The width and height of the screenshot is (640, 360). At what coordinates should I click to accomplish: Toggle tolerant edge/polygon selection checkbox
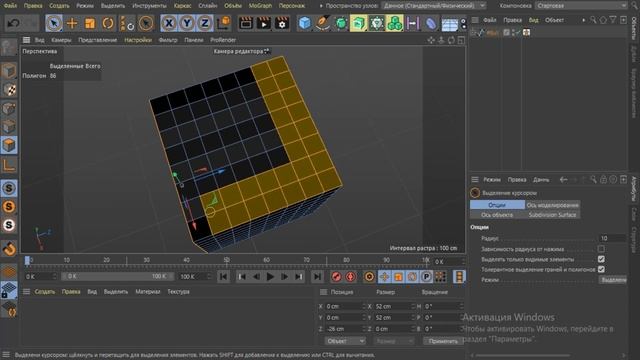coord(601,269)
